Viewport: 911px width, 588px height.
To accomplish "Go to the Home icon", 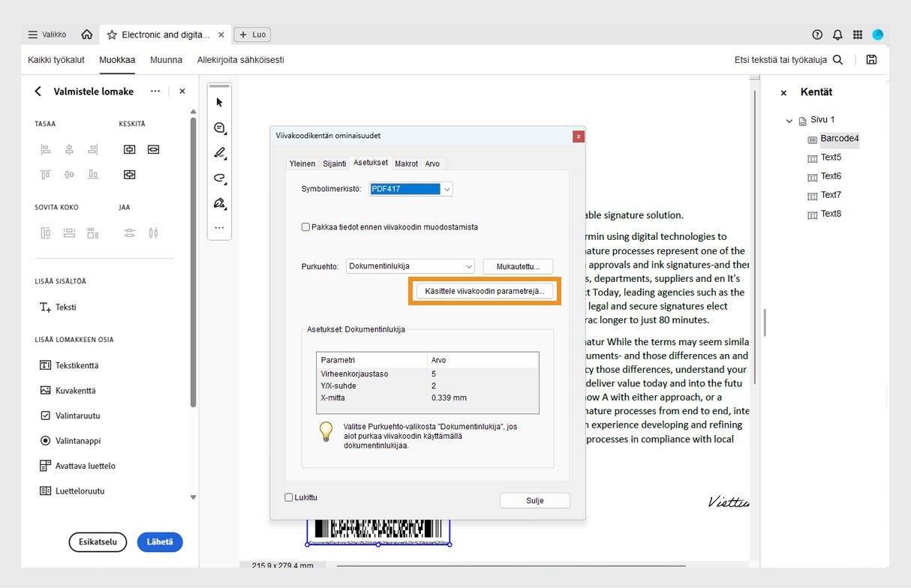I will [87, 34].
